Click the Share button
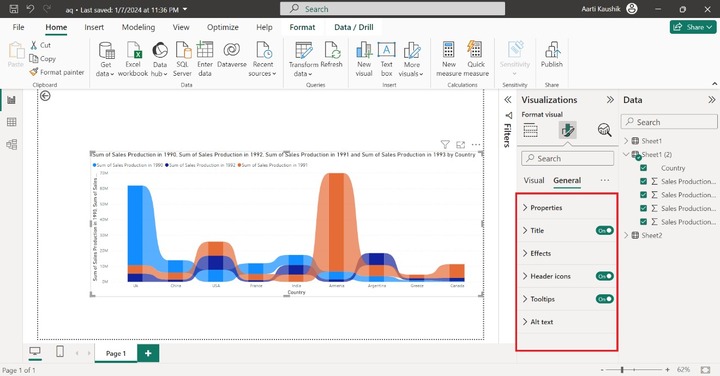Screen dimensions: 720x376 click(692, 27)
